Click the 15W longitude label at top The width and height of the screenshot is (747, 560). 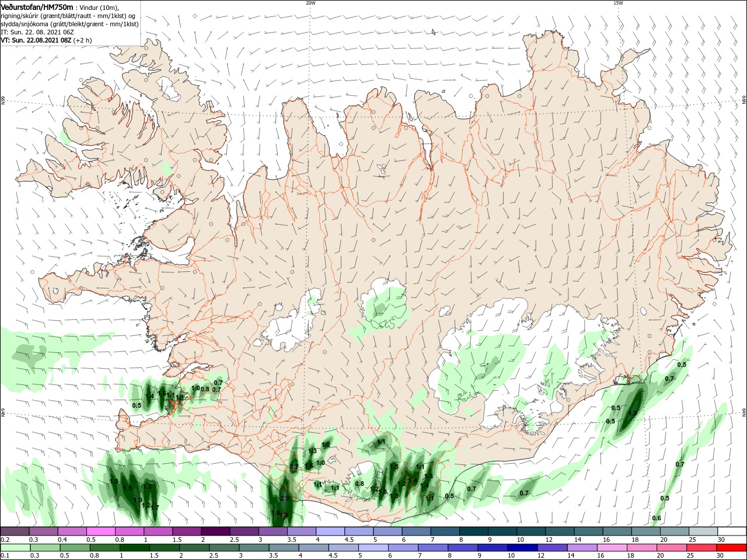[x=618, y=3]
